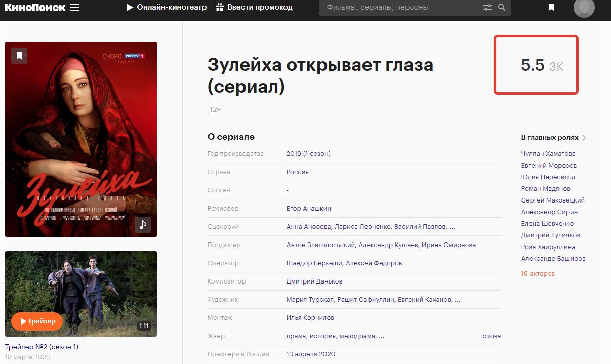The width and height of the screenshot is (611, 364).
Task: Click the 3K votes count
Action: tap(556, 67)
